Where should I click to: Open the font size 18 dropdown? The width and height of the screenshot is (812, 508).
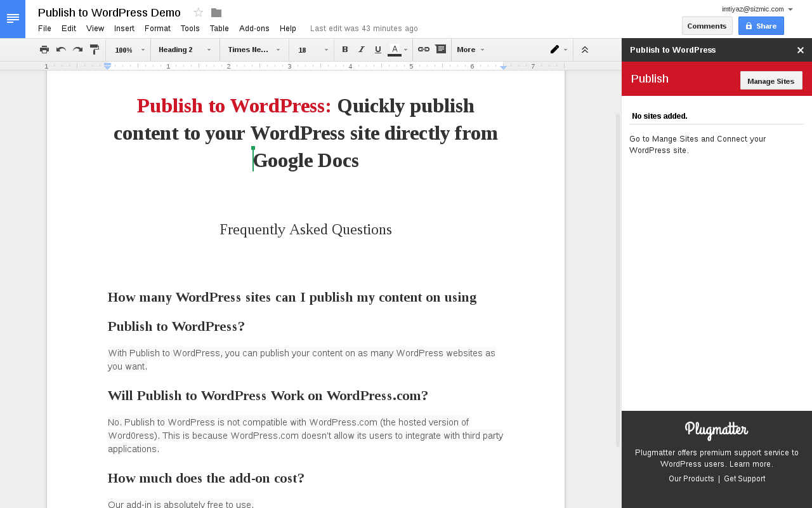[x=313, y=50]
